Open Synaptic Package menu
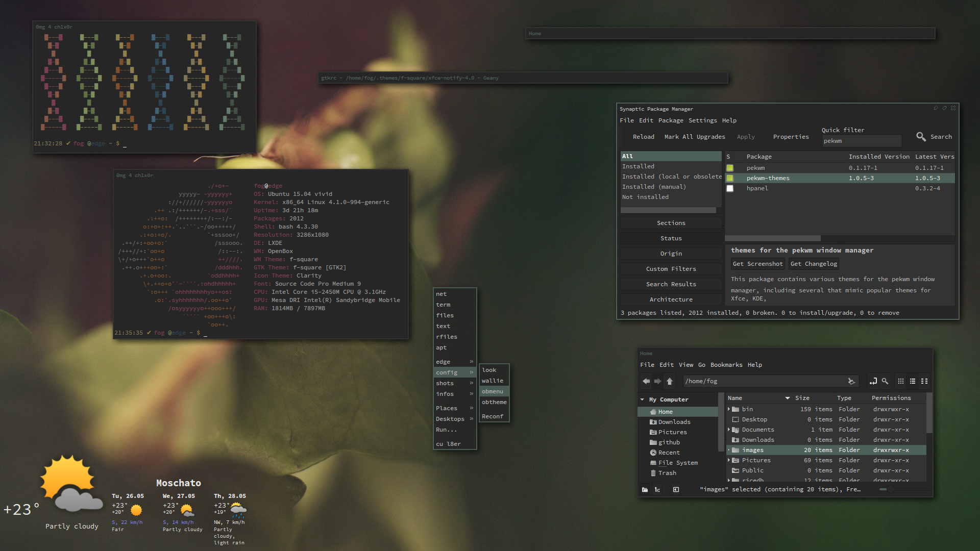 [x=671, y=120]
